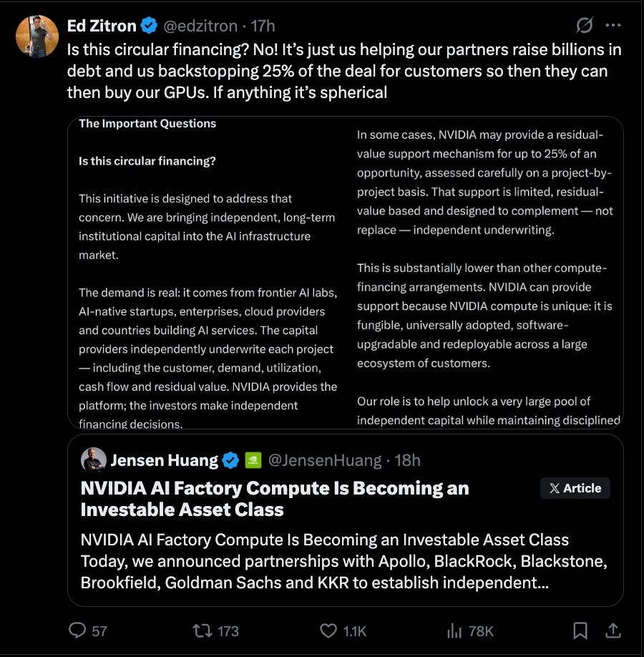Open the three-dot more options menu
644x657 pixels.
coord(613,25)
